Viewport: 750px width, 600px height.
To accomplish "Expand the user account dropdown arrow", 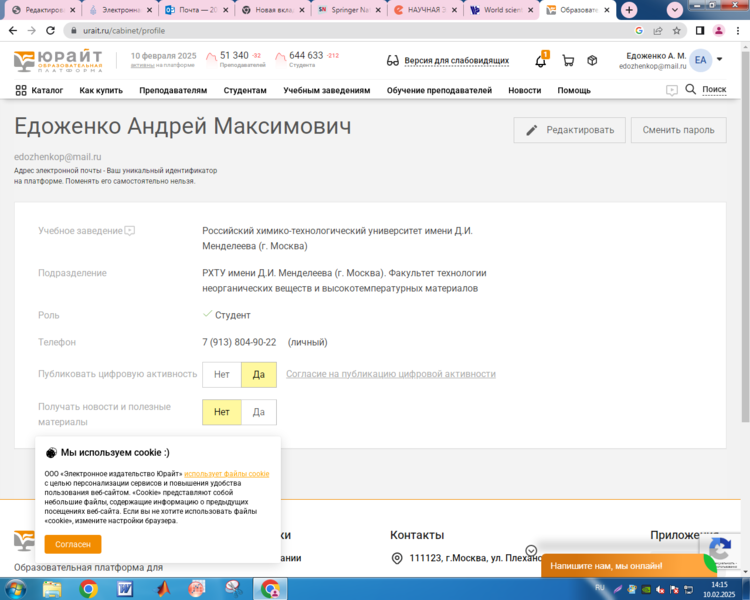I will 719,60.
